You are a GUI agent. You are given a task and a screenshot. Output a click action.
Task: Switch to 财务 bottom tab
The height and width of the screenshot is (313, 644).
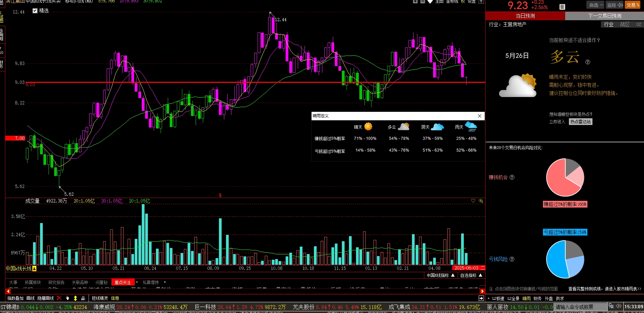[538, 299]
